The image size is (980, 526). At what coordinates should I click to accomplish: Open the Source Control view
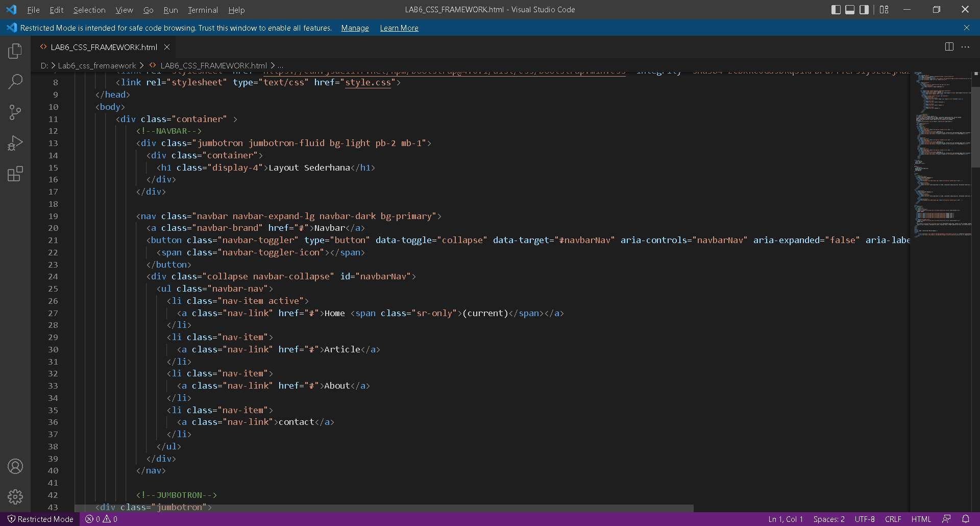pos(15,112)
